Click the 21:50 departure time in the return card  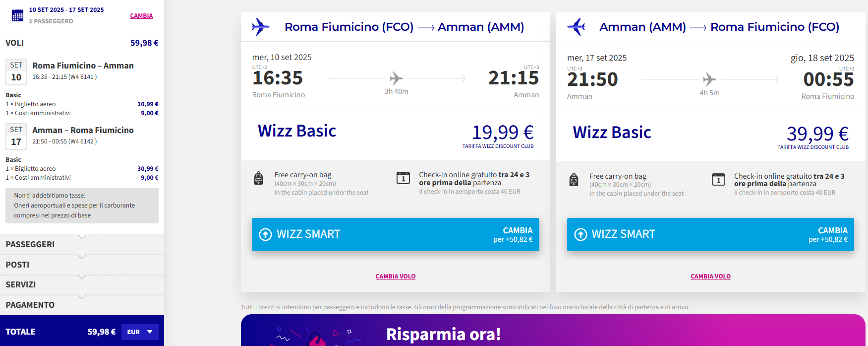point(592,79)
